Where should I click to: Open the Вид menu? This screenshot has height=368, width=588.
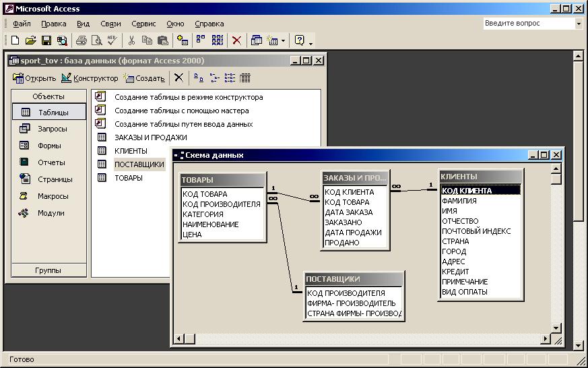[84, 24]
